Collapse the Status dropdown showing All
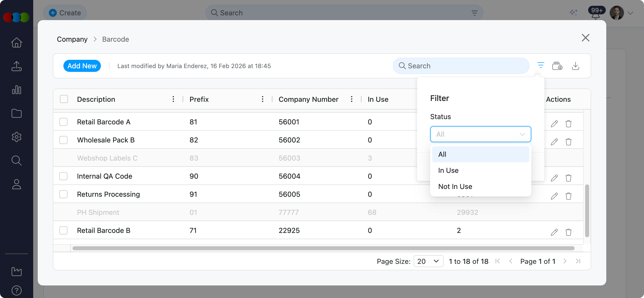 pos(480,134)
